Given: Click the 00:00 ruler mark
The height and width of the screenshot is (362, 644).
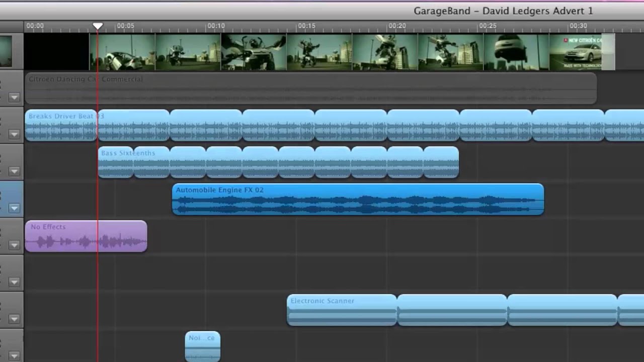Looking at the screenshot, I should [x=35, y=26].
